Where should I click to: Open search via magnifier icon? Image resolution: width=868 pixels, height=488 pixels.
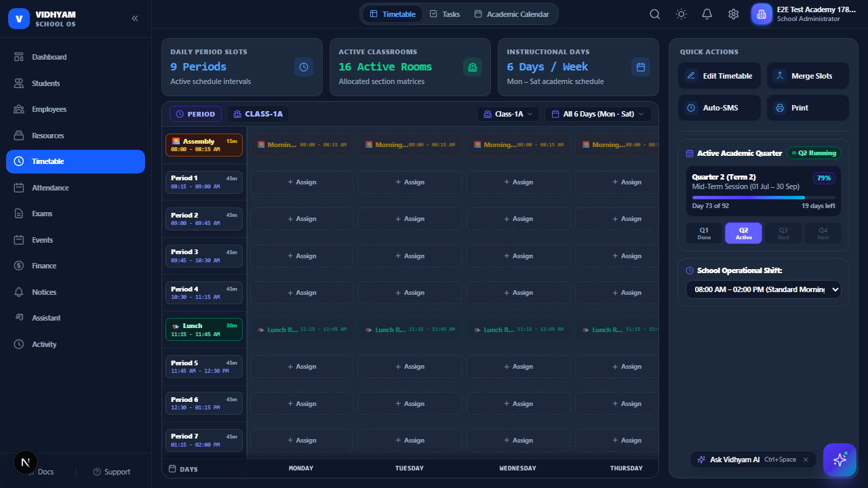point(654,14)
